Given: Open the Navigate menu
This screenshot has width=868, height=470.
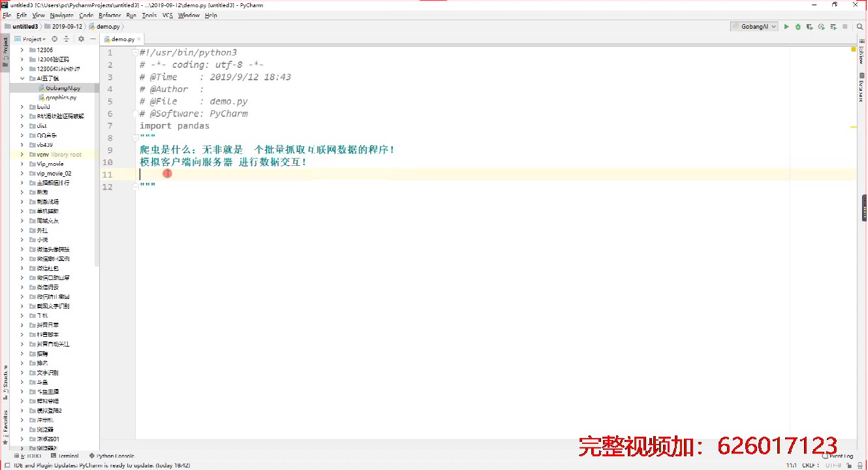Looking at the screenshot, I should click(62, 15).
